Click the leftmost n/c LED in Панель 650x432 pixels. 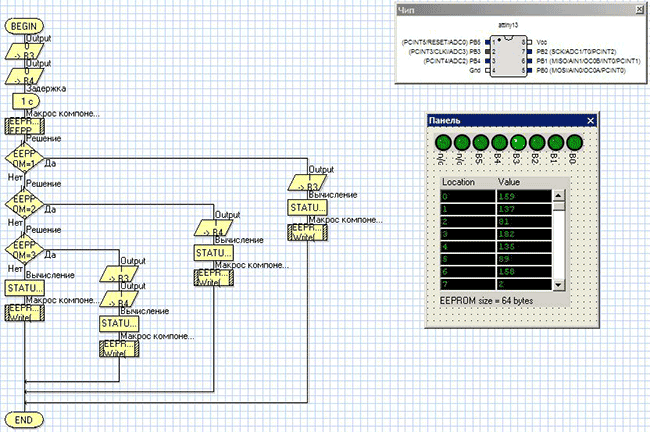click(x=443, y=143)
